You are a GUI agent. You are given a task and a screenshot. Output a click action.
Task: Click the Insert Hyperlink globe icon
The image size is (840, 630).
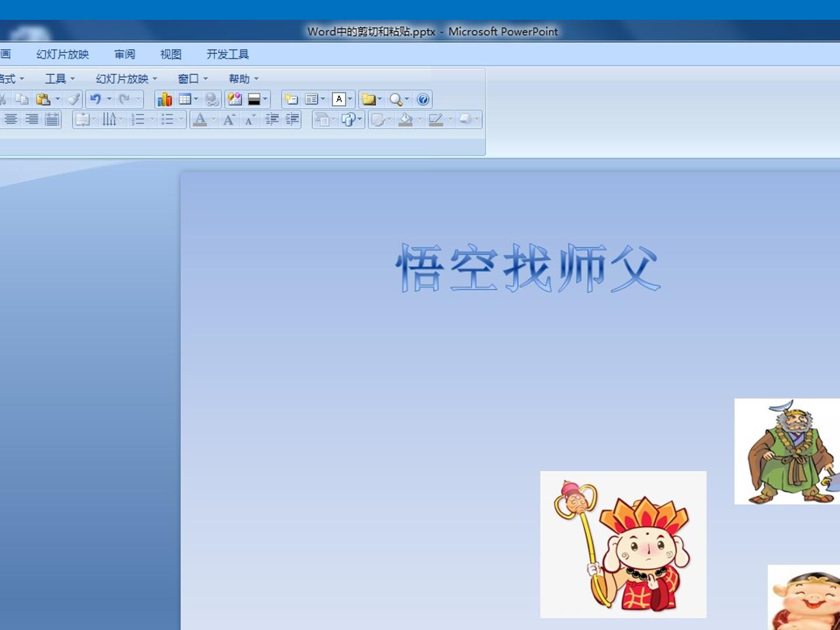[212, 99]
